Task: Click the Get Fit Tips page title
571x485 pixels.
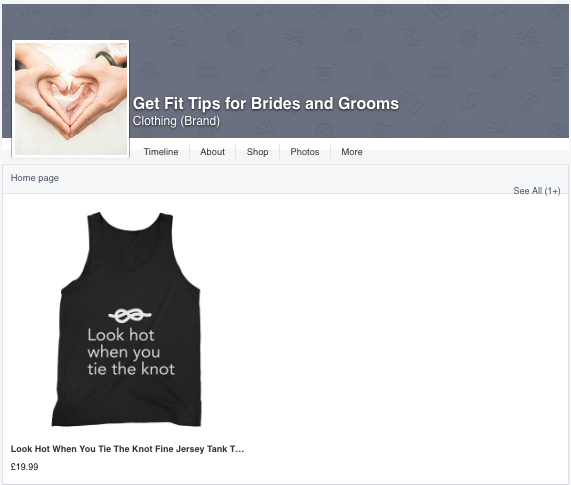Action: (266, 103)
